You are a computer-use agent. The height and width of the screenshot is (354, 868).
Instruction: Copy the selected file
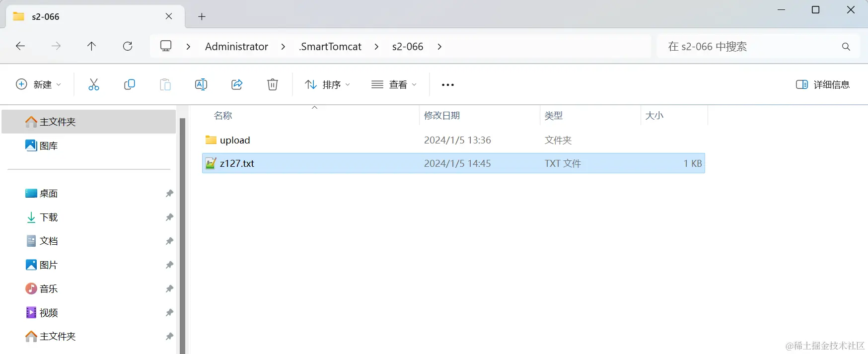pos(130,84)
